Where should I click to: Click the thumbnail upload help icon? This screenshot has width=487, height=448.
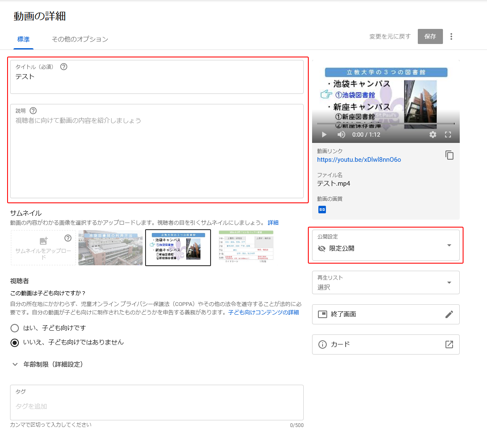(68, 238)
